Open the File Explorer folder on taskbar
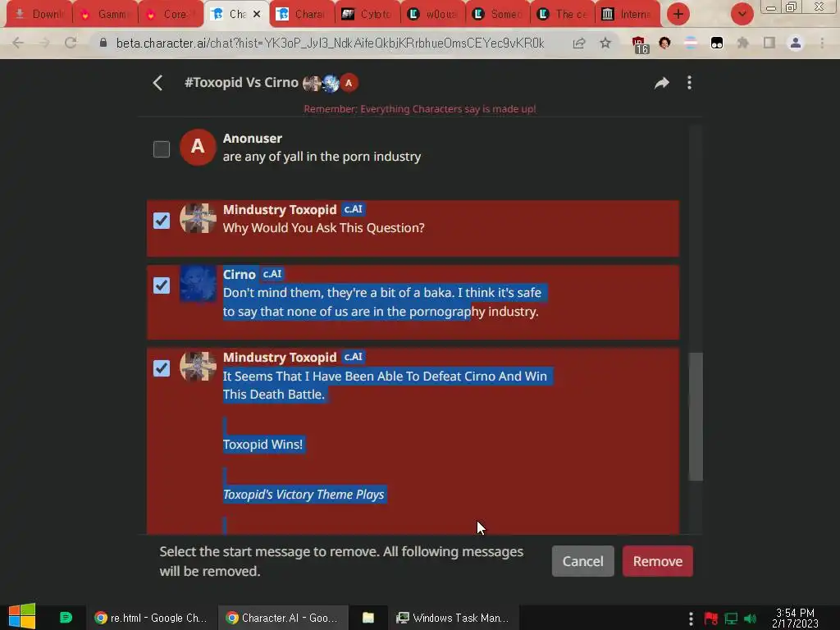Screen dimensions: 840x630 click(x=368, y=618)
